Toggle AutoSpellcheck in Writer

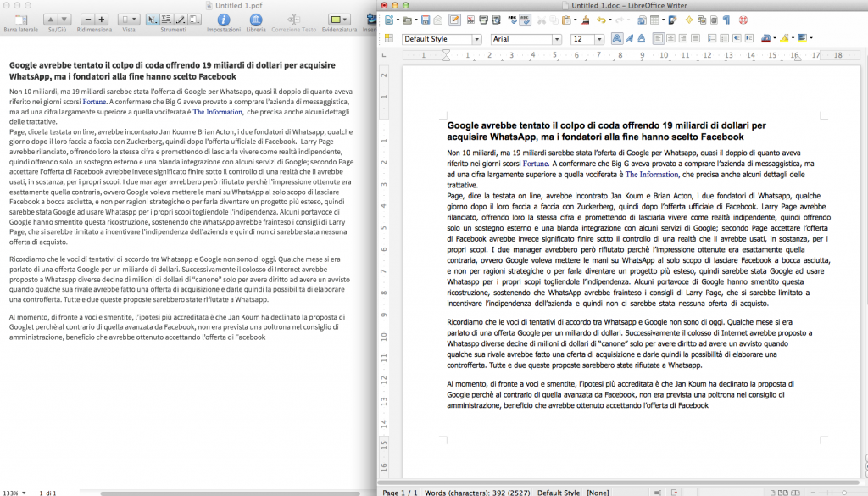click(x=525, y=20)
